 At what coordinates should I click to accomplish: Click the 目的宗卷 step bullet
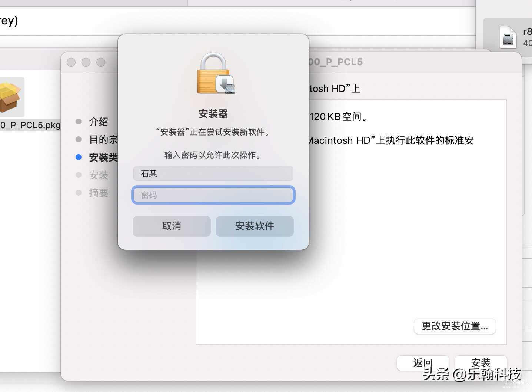point(79,139)
